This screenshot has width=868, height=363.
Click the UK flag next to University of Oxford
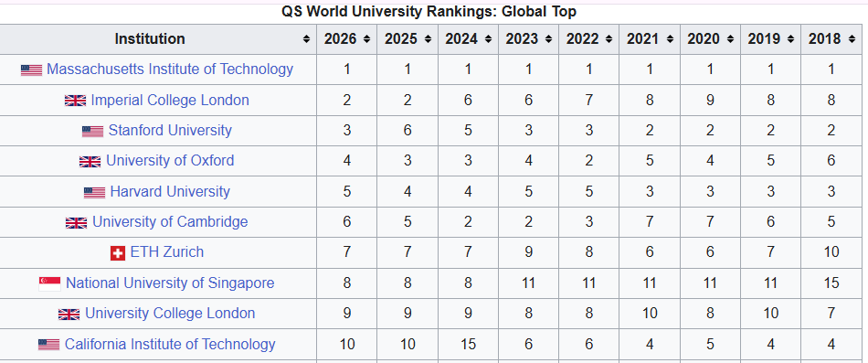(90, 161)
